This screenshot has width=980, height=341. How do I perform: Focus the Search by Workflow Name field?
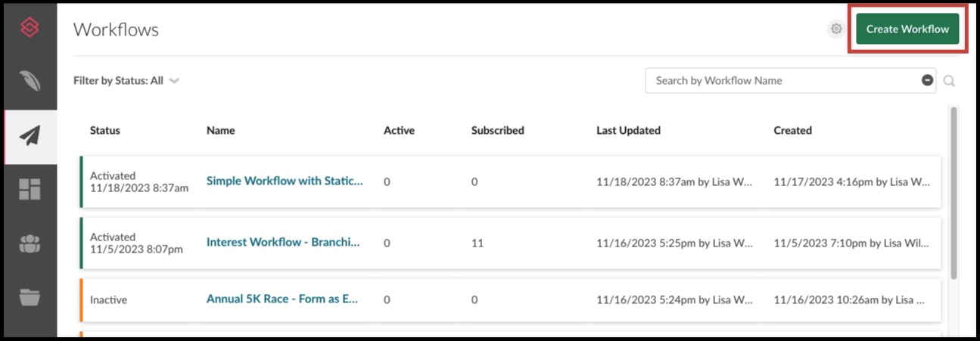790,80
